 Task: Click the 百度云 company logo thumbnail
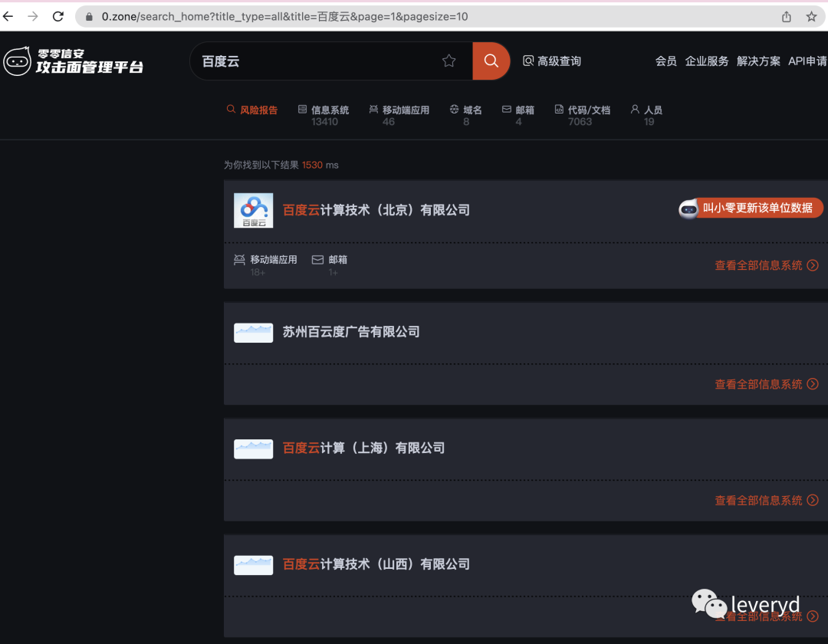point(254,210)
